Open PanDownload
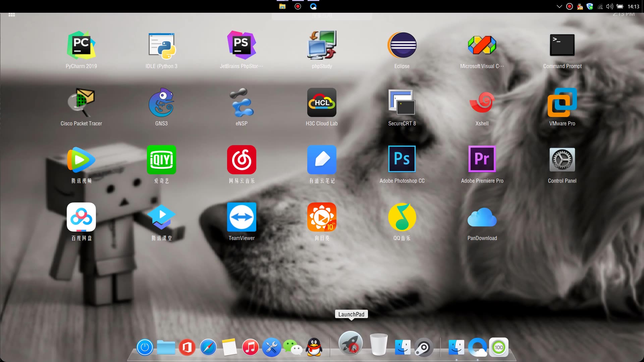 tap(482, 217)
